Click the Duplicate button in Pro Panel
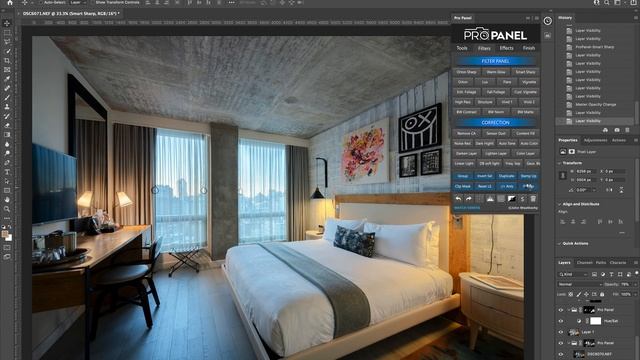 507,176
